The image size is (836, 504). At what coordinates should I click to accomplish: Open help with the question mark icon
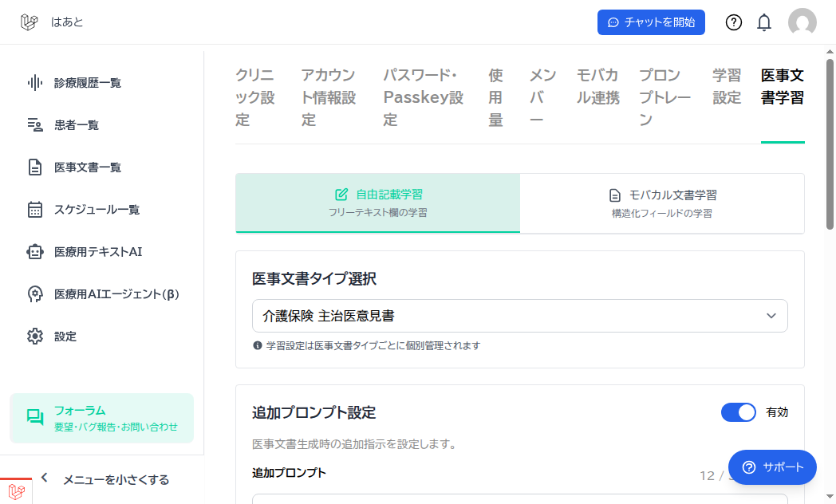tap(734, 22)
